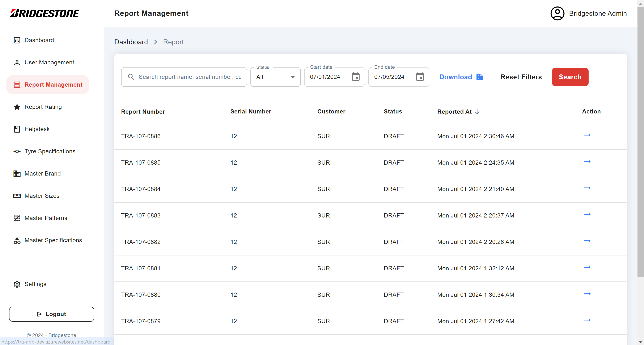Open the End date calendar picker

420,77
